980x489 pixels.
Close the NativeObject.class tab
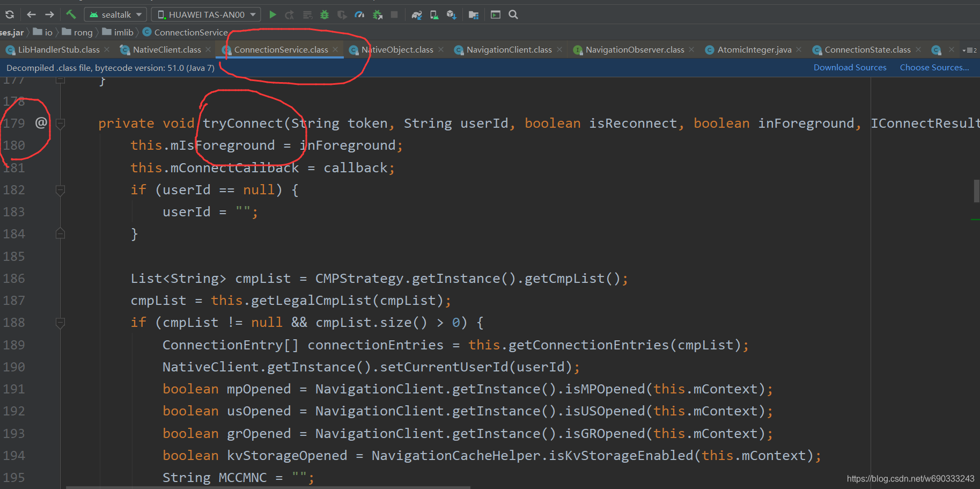tap(441, 49)
